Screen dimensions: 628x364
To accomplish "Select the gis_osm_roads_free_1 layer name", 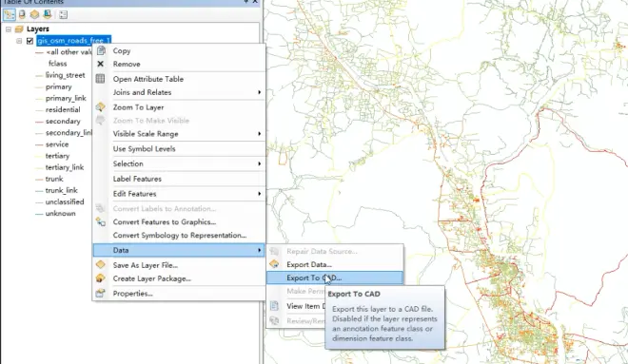I will click(x=73, y=41).
